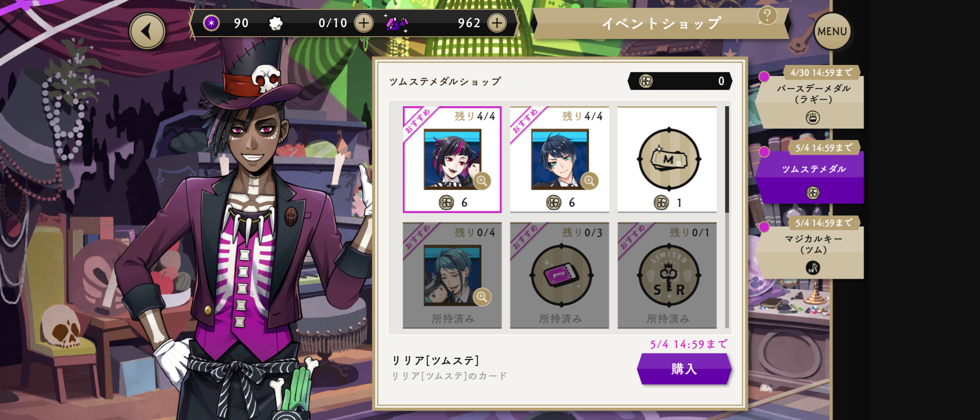The width and height of the screenshot is (980, 420).
Task: Click the purple 購入 purchase button
Action: pyautogui.click(x=684, y=369)
